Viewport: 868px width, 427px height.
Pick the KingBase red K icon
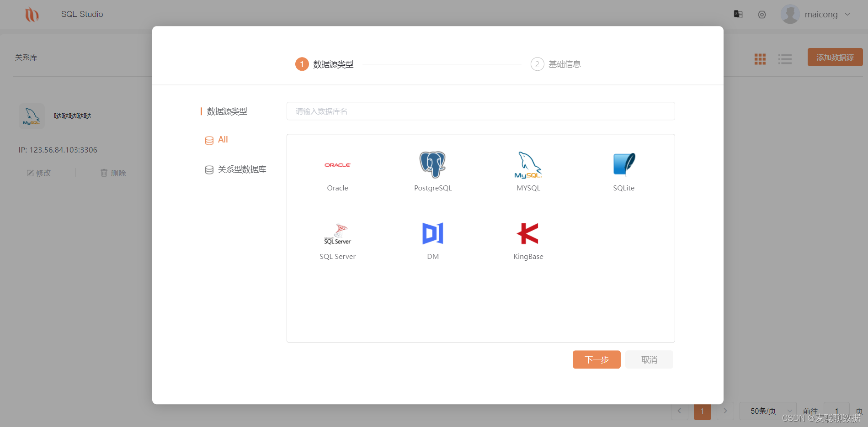click(528, 233)
